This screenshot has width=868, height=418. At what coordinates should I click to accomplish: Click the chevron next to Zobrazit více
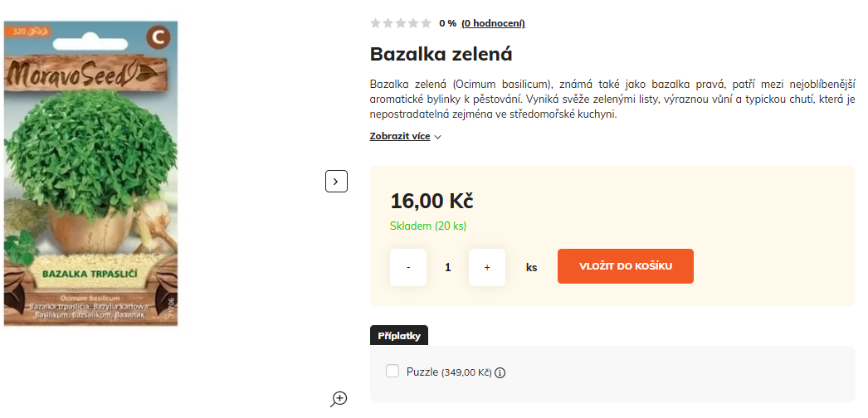pos(438,137)
